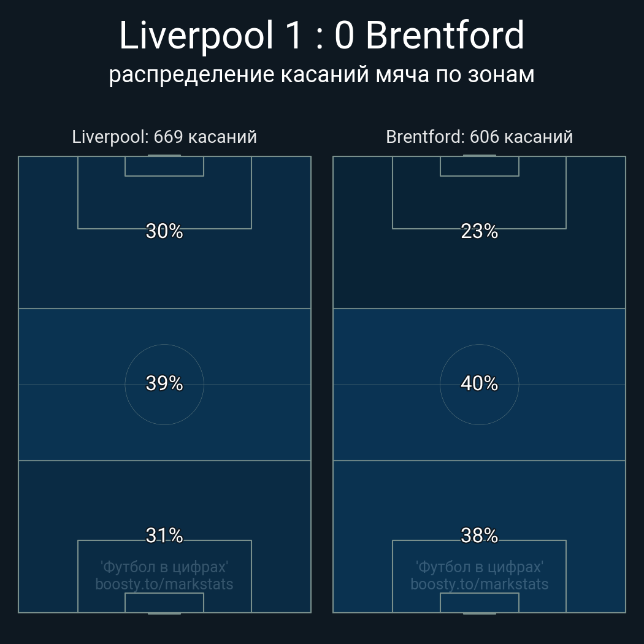Click the Brentford: 606 касаний heading
This screenshot has height=644, width=644.
point(479,137)
